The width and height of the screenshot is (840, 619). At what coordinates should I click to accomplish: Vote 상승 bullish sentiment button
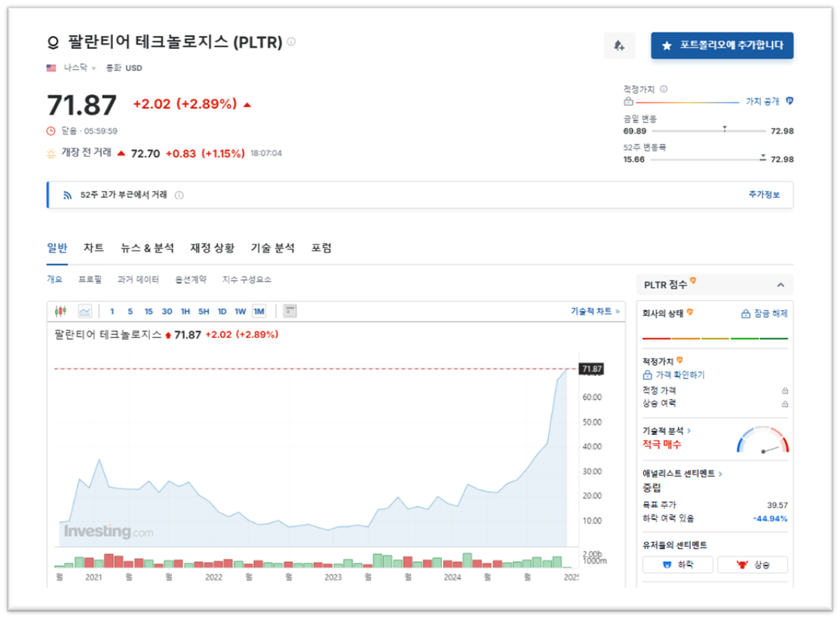point(753,565)
